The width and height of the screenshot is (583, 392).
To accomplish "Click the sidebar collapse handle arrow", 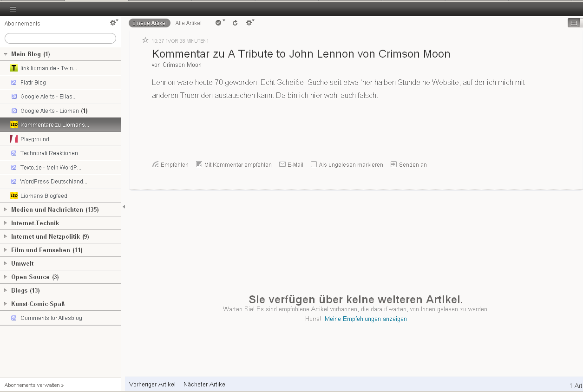I will click(x=124, y=206).
